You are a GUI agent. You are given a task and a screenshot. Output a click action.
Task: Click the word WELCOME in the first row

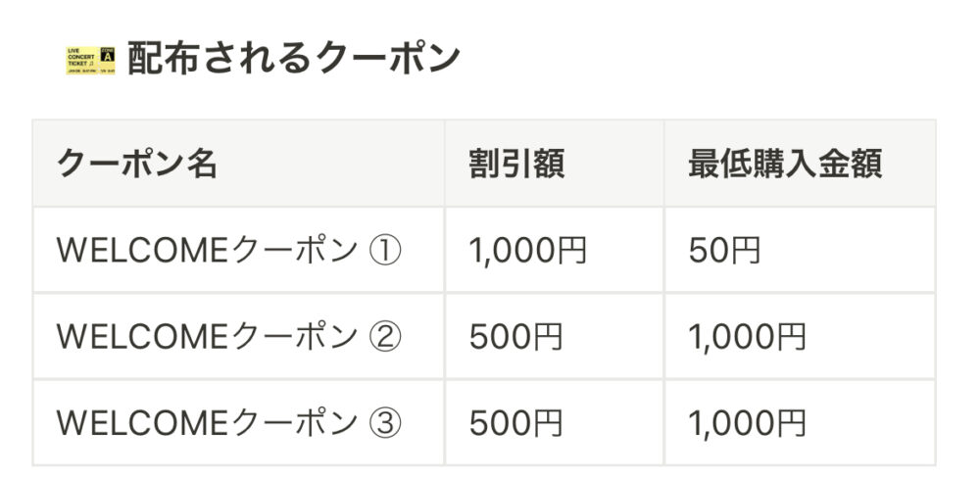142,251
